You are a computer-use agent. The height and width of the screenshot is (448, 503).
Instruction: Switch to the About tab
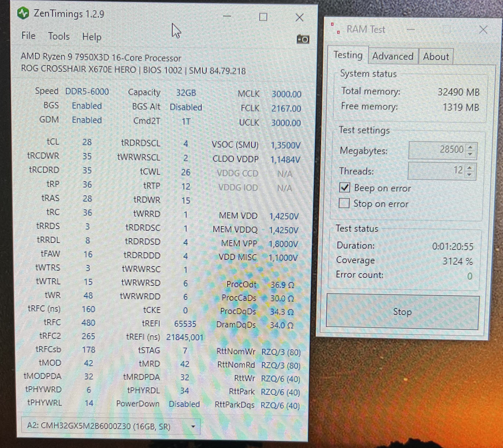point(436,57)
